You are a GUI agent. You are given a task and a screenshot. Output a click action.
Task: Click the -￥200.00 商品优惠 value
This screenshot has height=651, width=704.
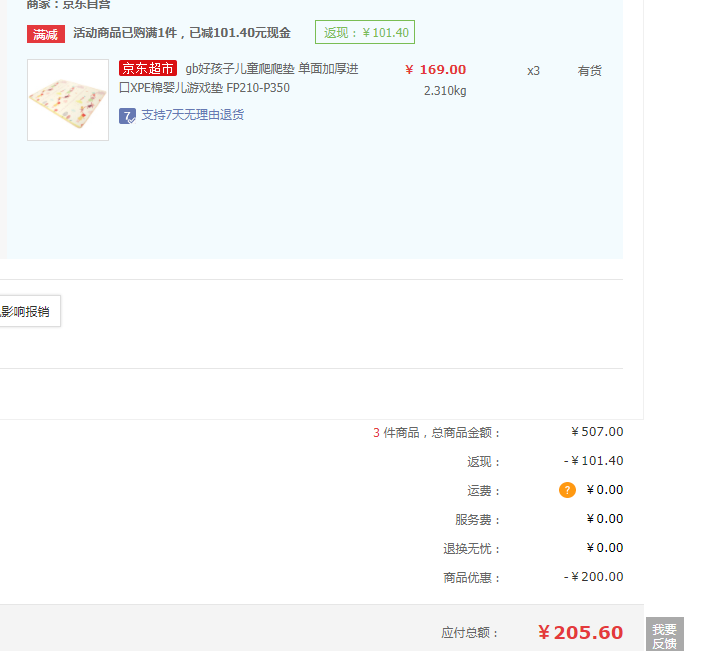pos(594,576)
